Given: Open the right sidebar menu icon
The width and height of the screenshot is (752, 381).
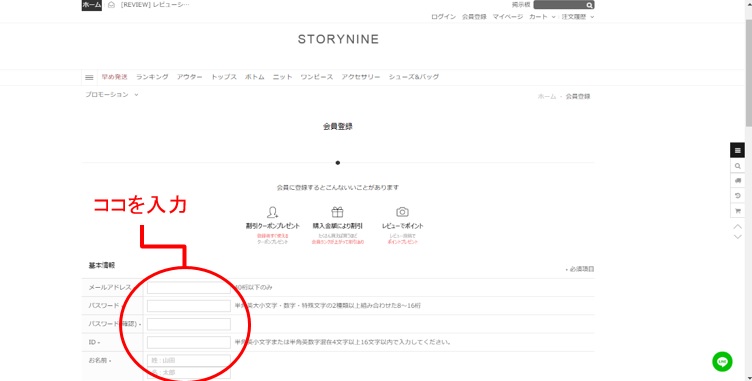Looking at the screenshot, I should (x=738, y=151).
